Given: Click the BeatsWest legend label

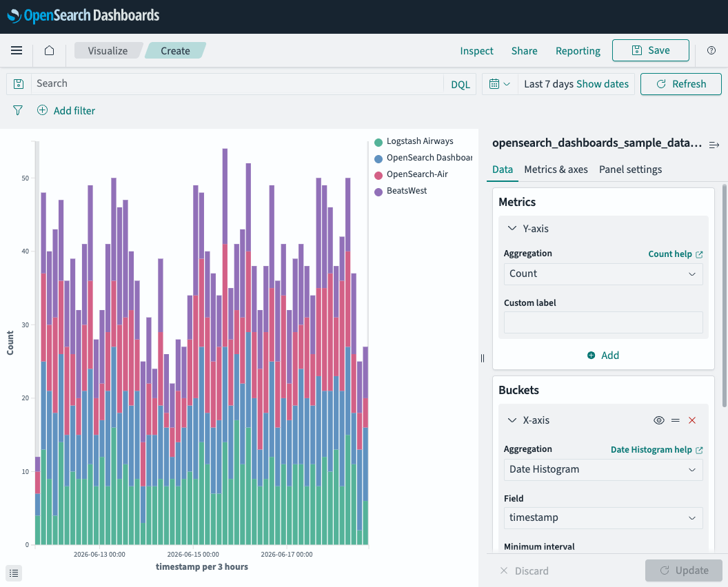Looking at the screenshot, I should point(406,191).
